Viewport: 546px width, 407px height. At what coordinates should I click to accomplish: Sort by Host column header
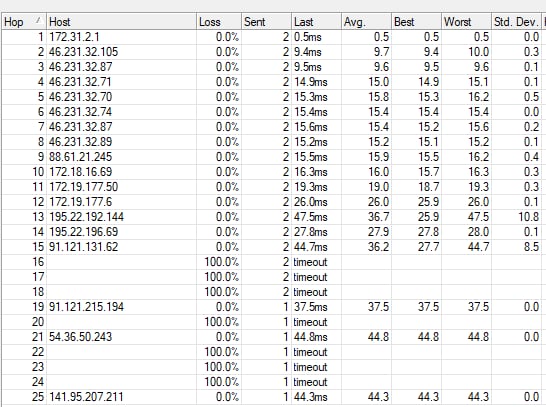coord(122,22)
